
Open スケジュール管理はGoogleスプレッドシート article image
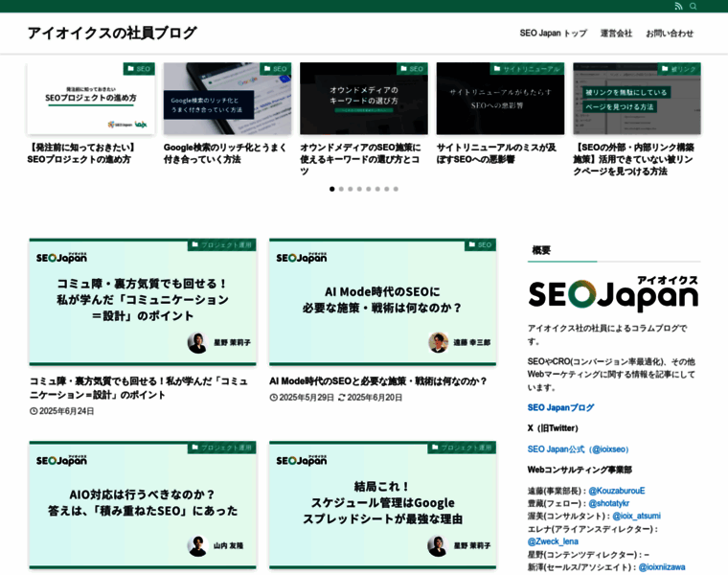(382, 505)
